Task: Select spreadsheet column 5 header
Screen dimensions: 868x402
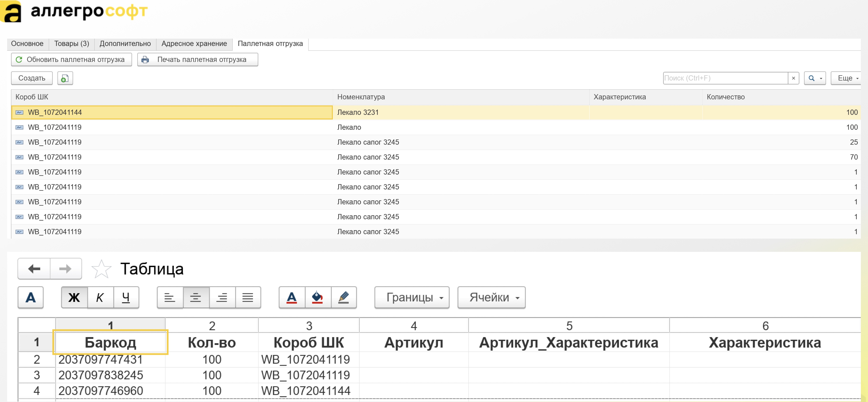Action: tap(569, 326)
